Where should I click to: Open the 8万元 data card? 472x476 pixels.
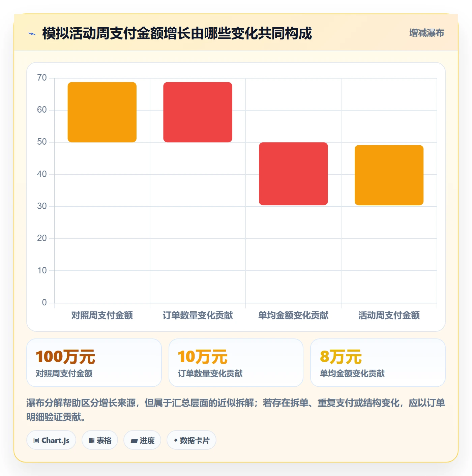click(378, 363)
